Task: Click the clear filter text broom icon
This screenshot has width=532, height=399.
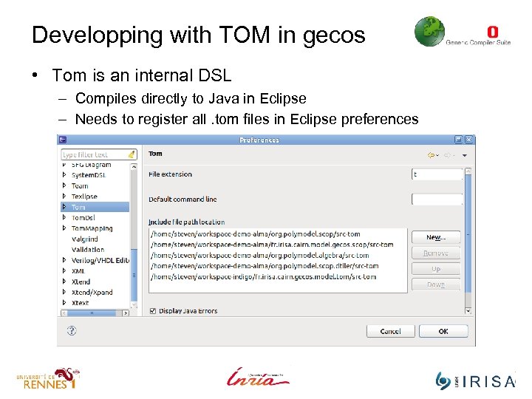Action: tap(132, 154)
